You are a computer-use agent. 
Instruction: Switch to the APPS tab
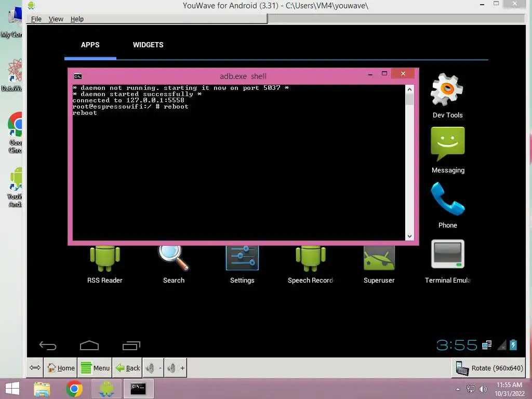[90, 45]
